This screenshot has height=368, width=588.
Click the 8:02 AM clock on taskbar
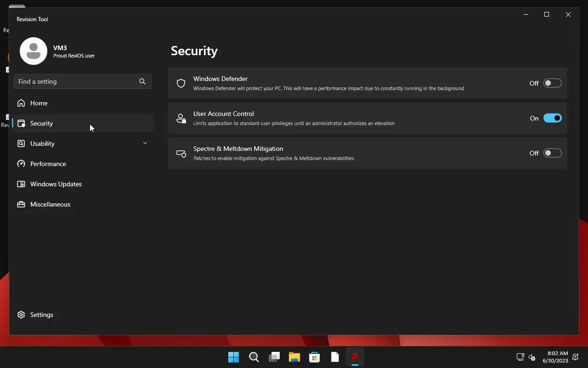pos(558,354)
